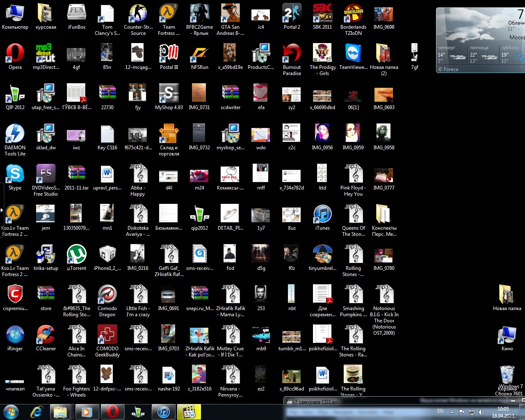Toggle the volume speaker icon in tray
This screenshot has height=420, width=525.
tap(481, 412)
